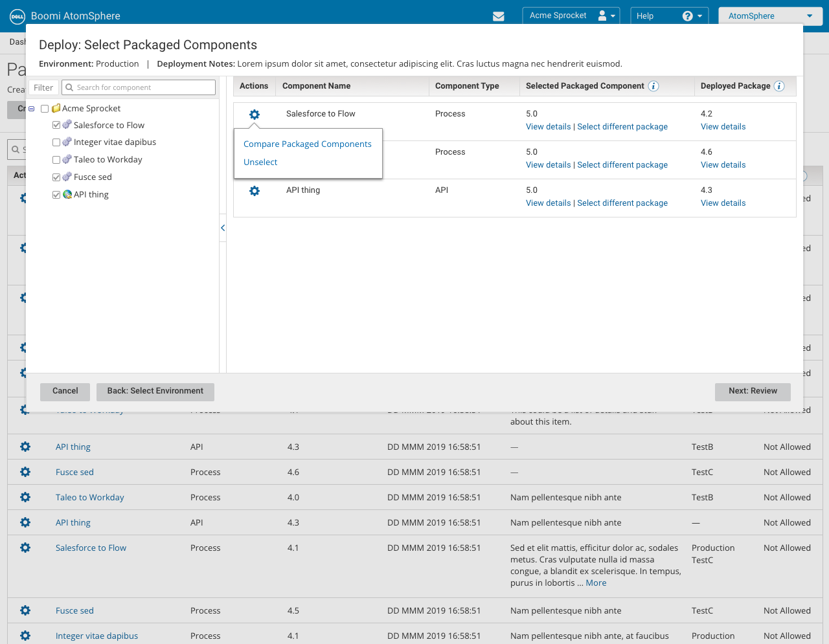Check the Integer vitae dapibus checkbox
Viewport: 829px width, 644px height.
pyautogui.click(x=56, y=142)
